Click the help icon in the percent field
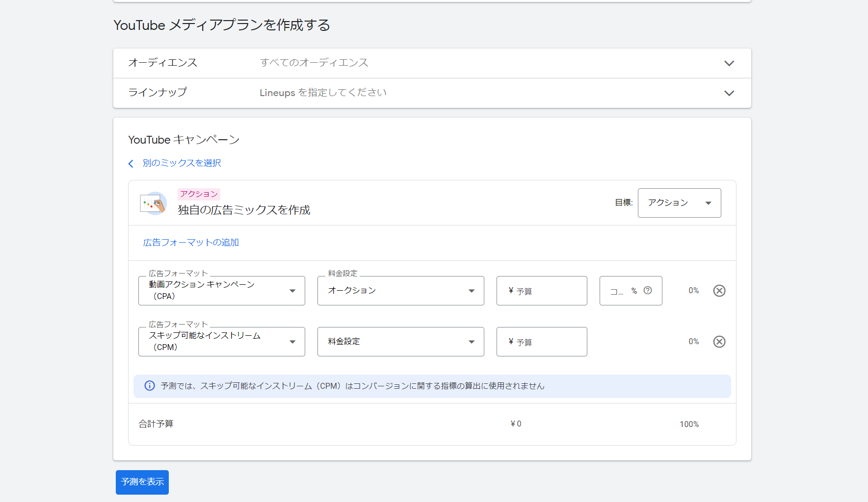Viewport: 868px width, 502px height. pyautogui.click(x=648, y=290)
